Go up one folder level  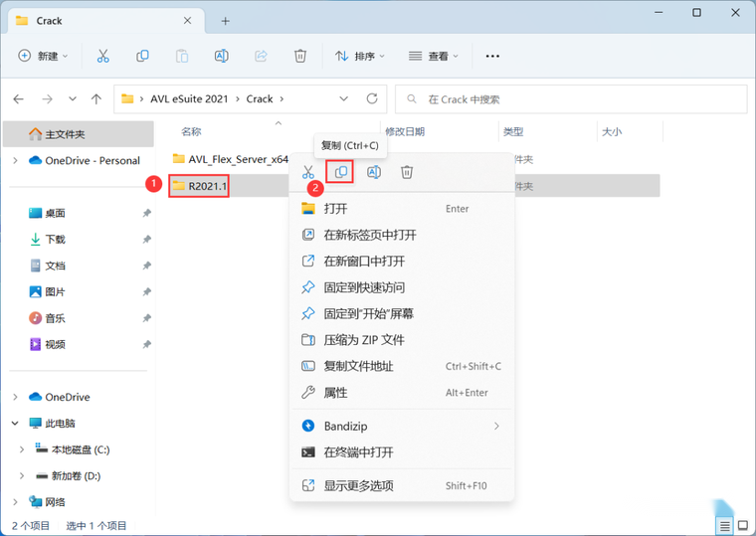pos(96,99)
